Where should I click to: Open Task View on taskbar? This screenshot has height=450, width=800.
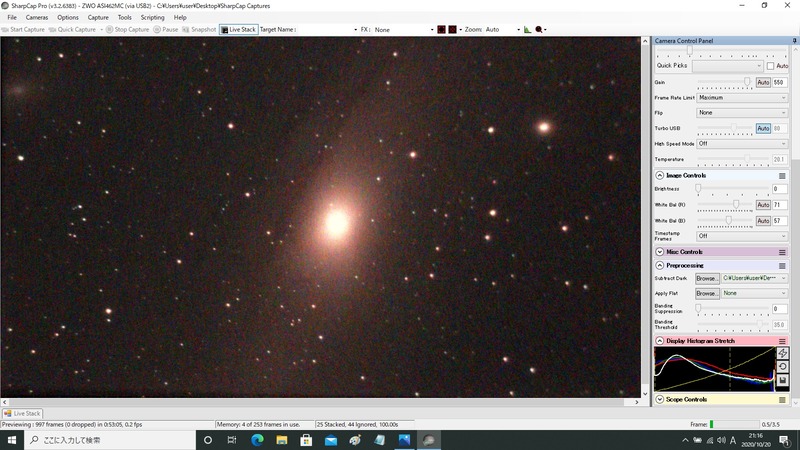pyautogui.click(x=232, y=440)
